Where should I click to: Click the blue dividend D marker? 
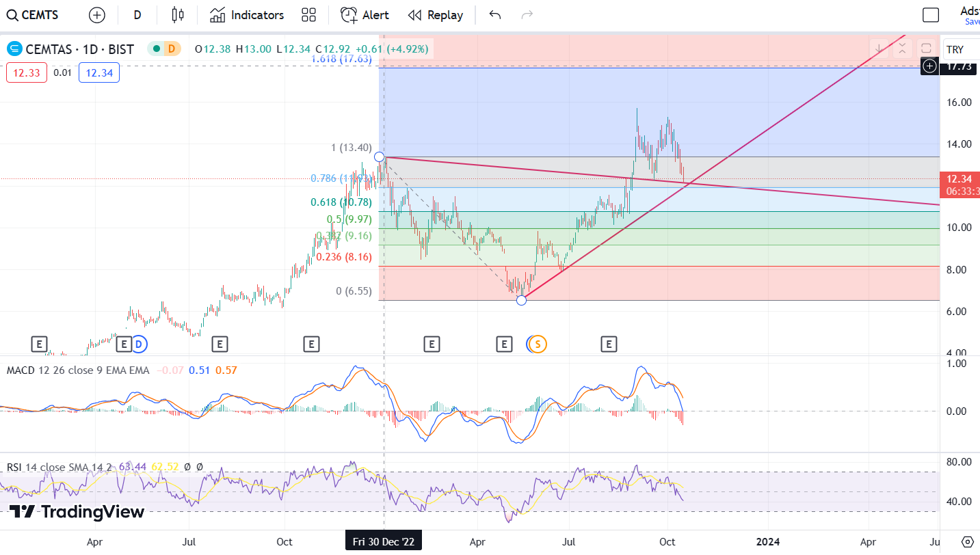(x=139, y=344)
